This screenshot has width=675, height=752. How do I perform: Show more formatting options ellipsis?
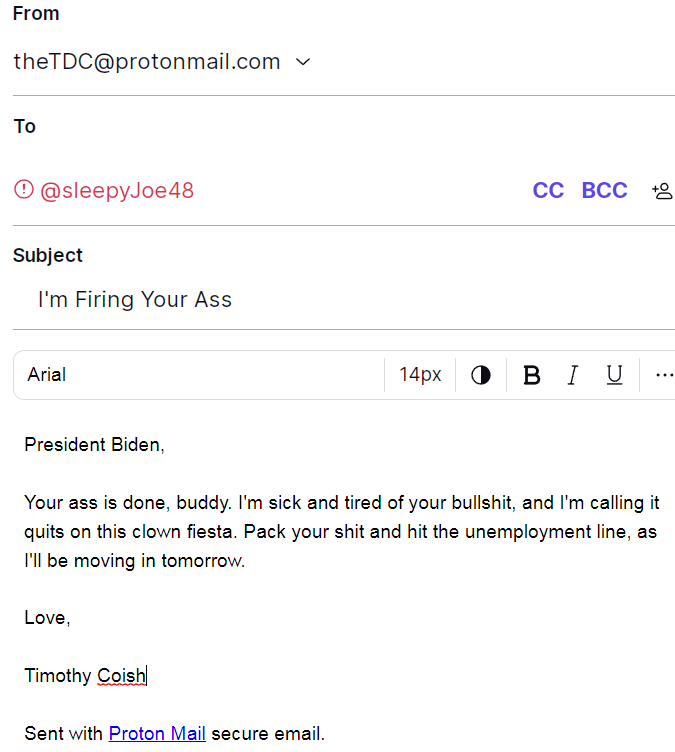pos(664,375)
